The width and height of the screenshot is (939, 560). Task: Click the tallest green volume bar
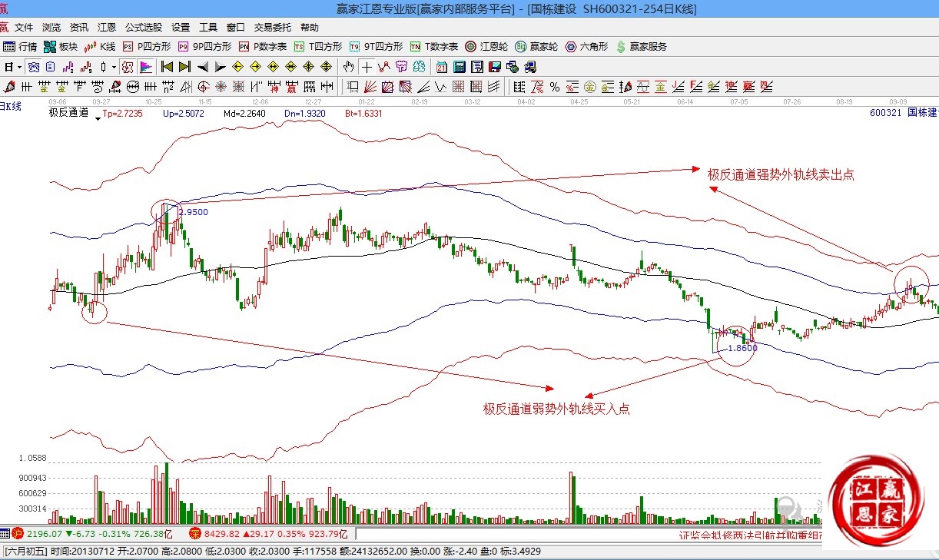point(167,492)
